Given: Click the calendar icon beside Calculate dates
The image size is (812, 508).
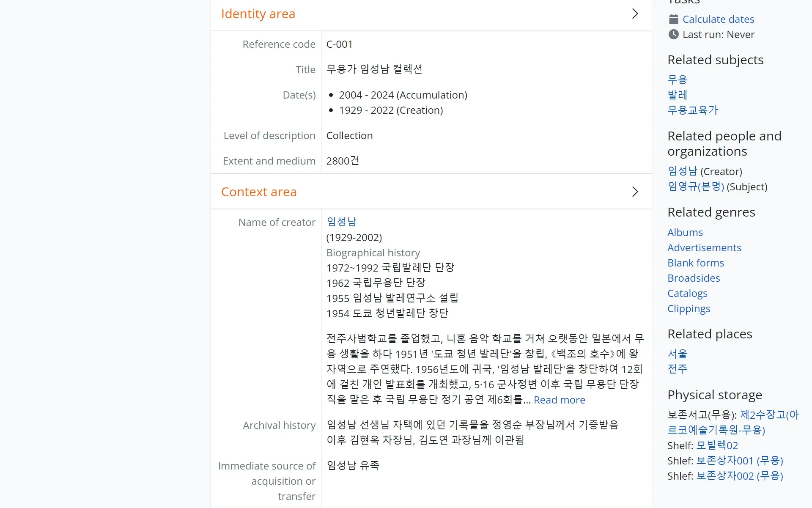Looking at the screenshot, I should (673, 19).
